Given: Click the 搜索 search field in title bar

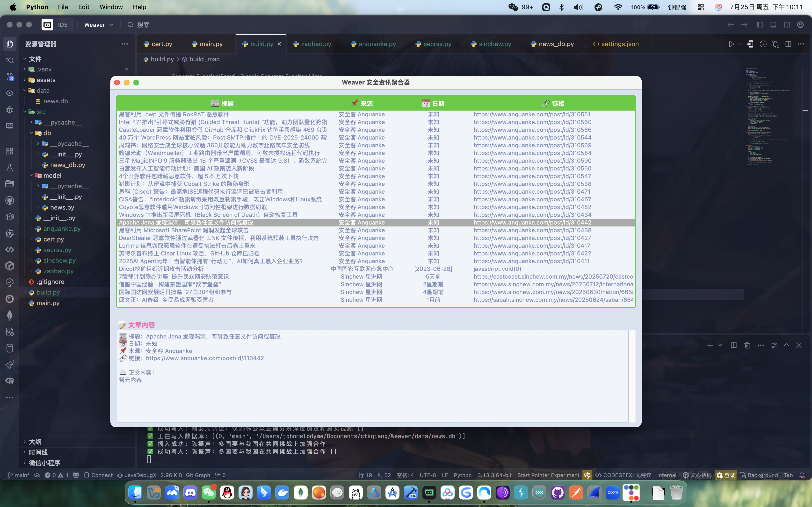Looking at the screenshot, I should point(143,25).
